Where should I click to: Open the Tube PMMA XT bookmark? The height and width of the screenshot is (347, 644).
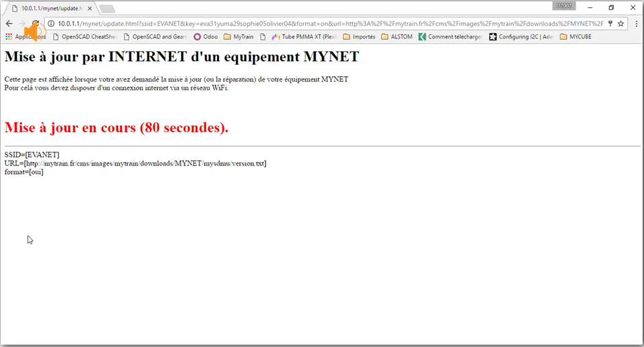tap(304, 36)
